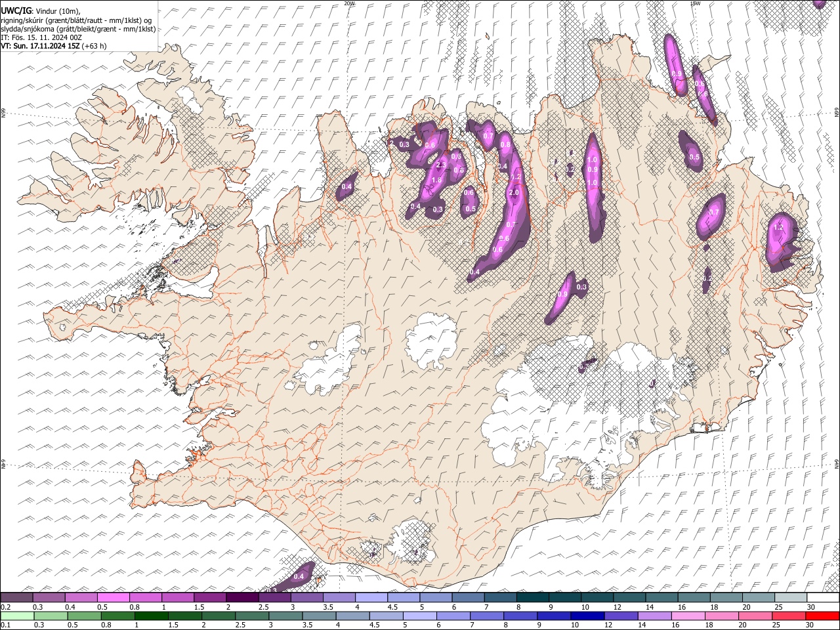
Task: Click the '64N' latitude label on the right edge
Action: [x=837, y=463]
